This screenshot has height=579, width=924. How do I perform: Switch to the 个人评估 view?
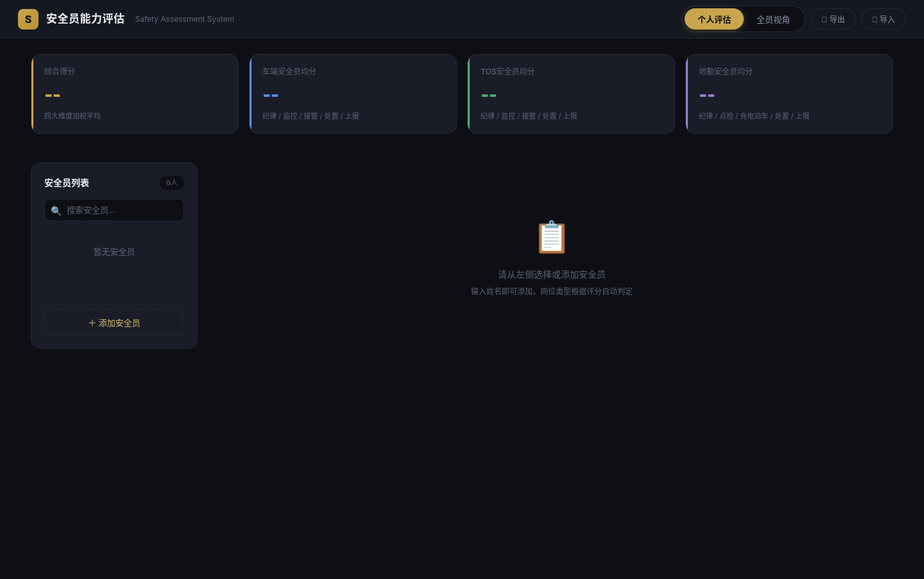click(714, 19)
